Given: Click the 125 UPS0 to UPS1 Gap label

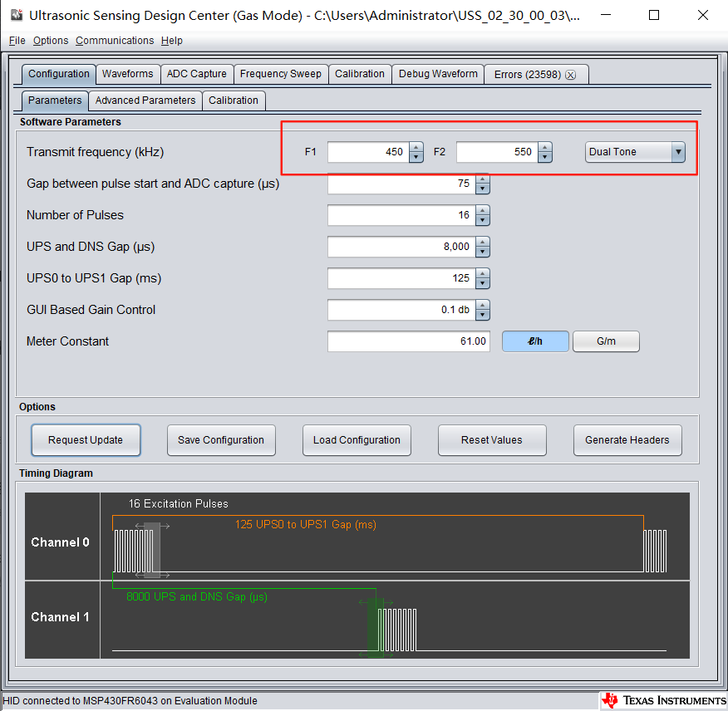Looking at the screenshot, I should [x=306, y=525].
